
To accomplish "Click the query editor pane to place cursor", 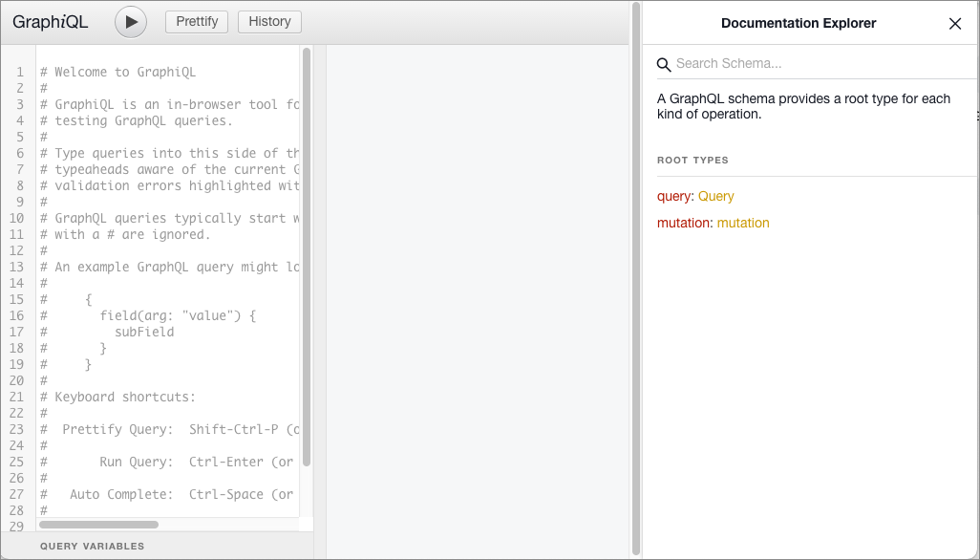I will tap(172, 287).
